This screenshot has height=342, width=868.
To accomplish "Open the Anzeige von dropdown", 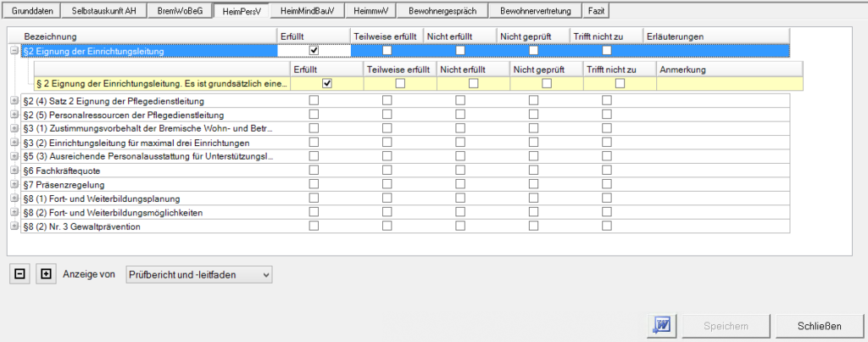I will tap(198, 274).
